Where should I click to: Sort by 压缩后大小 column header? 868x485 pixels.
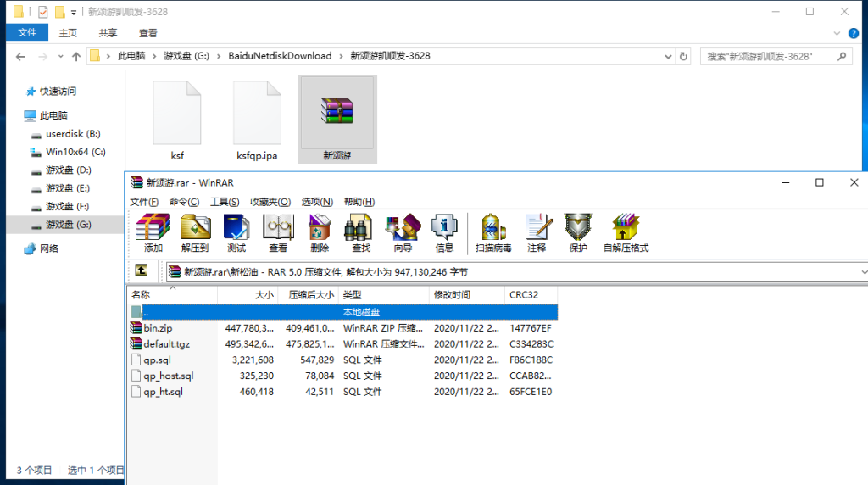308,294
